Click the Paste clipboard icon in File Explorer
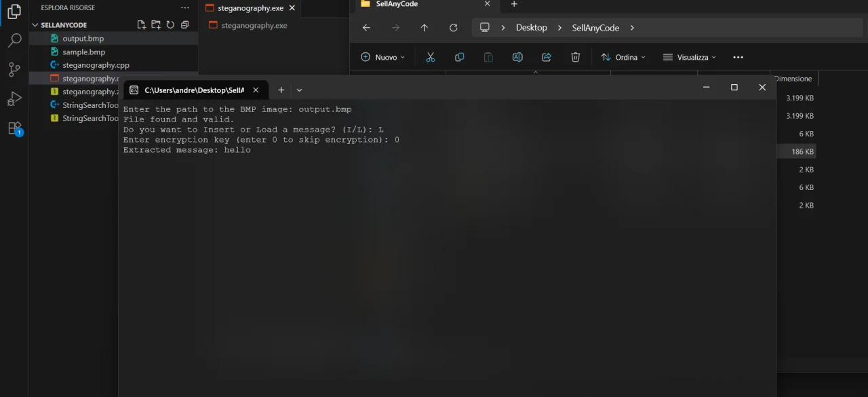Image resolution: width=868 pixels, height=397 pixels. pos(488,57)
